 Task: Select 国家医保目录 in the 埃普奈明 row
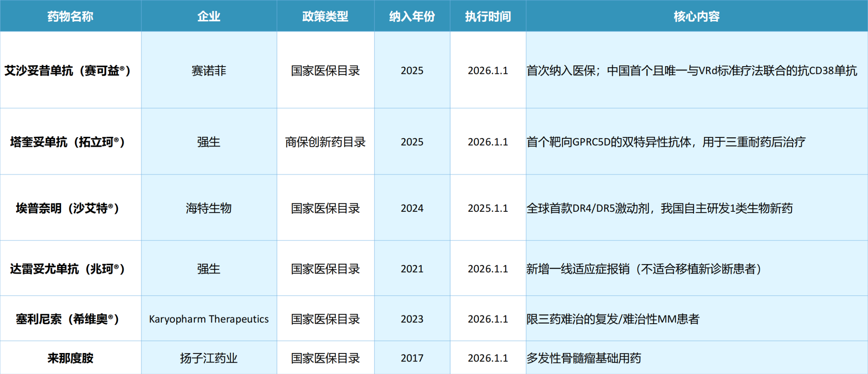click(x=325, y=208)
